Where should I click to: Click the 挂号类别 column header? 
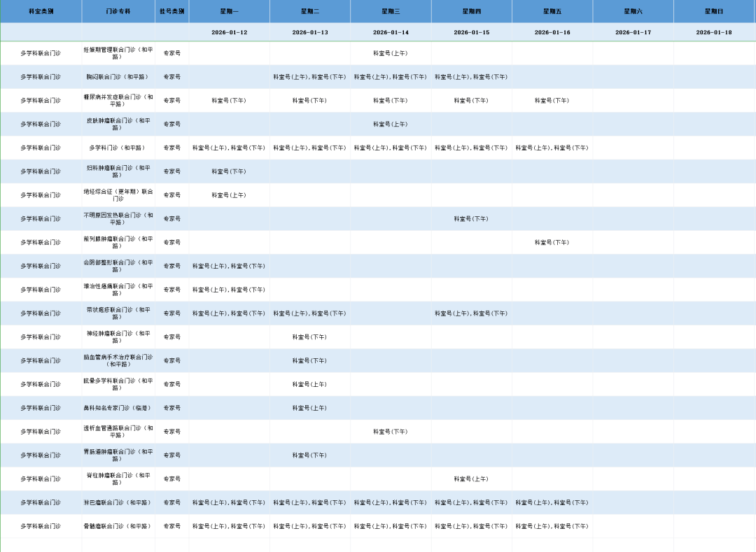(x=171, y=11)
